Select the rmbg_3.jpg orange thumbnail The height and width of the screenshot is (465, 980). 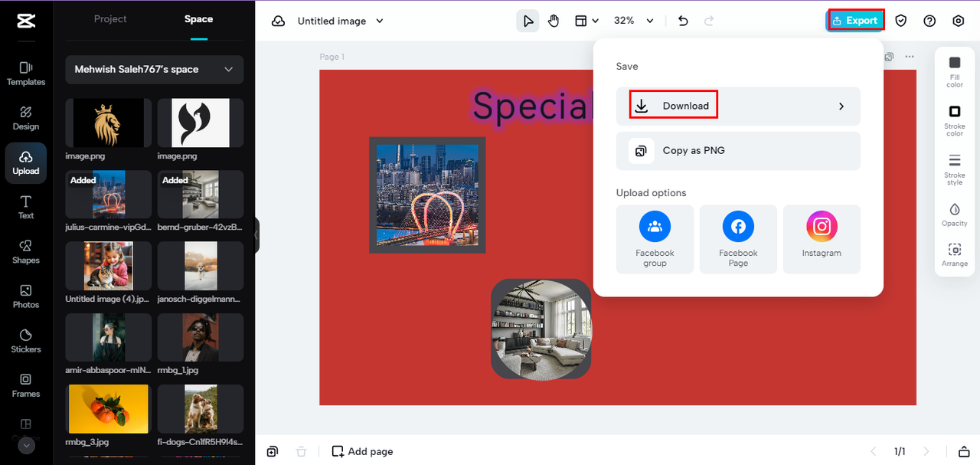[108, 409]
